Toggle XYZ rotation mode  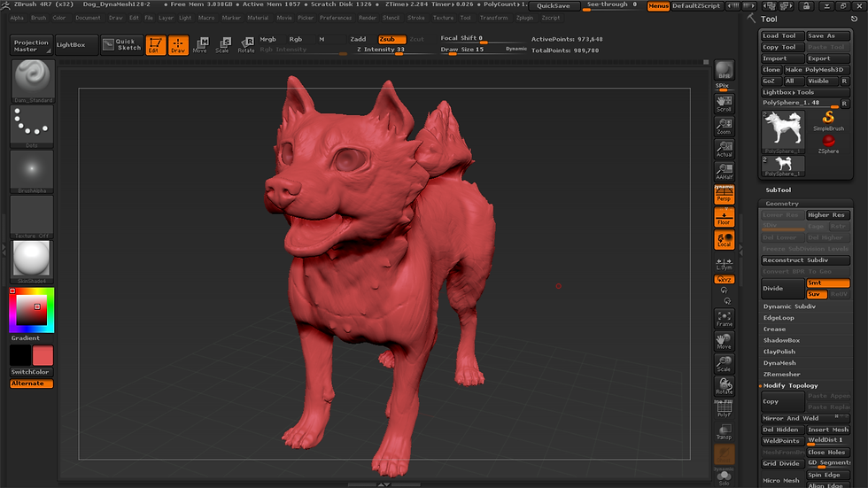pyautogui.click(x=725, y=279)
